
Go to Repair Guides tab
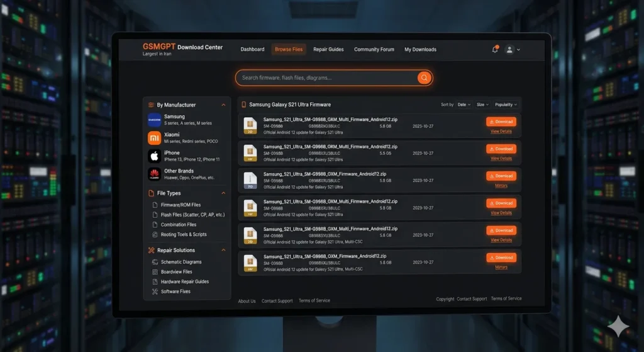click(x=328, y=49)
